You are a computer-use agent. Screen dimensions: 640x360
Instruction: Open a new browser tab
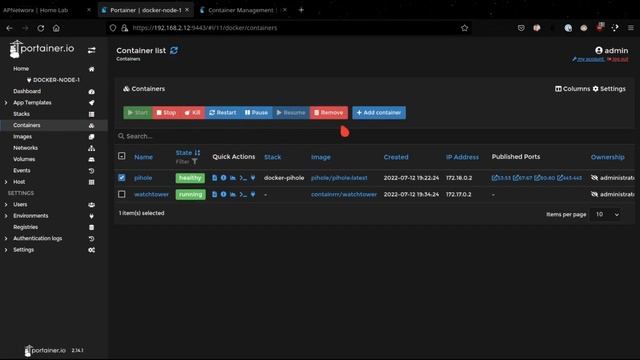point(301,10)
